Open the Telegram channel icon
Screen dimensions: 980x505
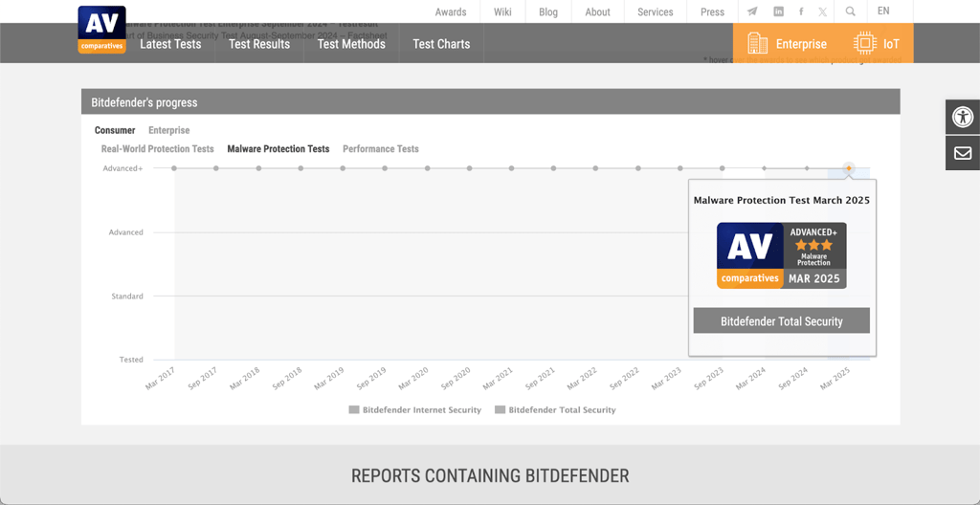[752, 11]
